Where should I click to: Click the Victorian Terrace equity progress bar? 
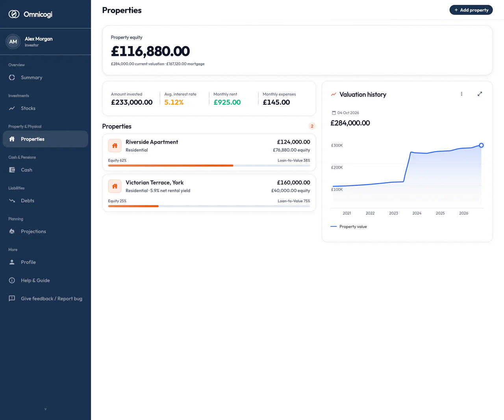[x=209, y=206]
